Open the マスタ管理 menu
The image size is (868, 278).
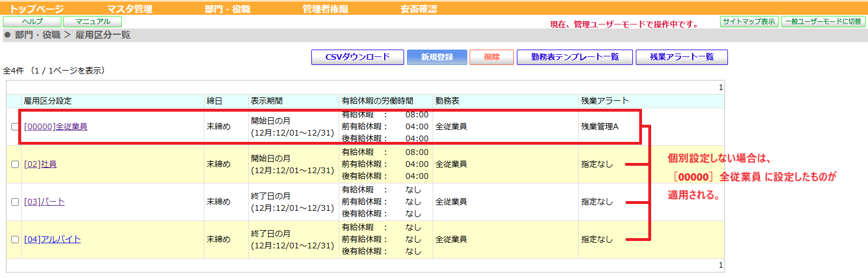[x=129, y=9]
